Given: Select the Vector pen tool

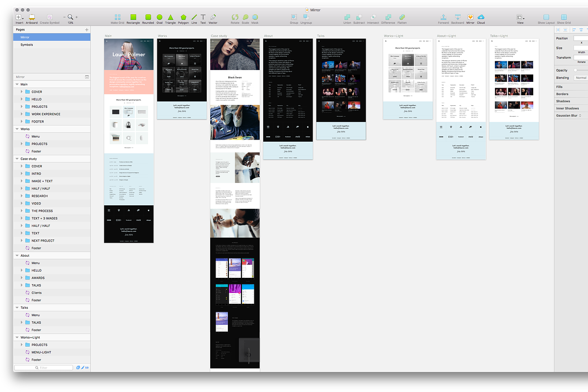Looking at the screenshot, I should click(x=213, y=17).
